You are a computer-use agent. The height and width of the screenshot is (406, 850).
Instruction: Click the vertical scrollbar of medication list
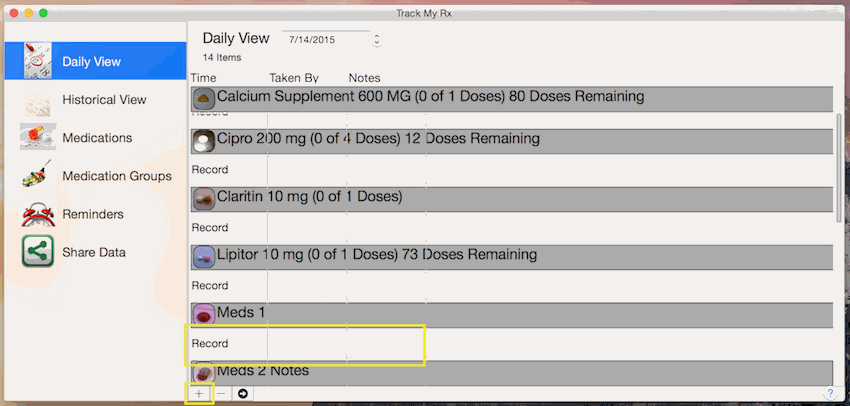[839, 167]
